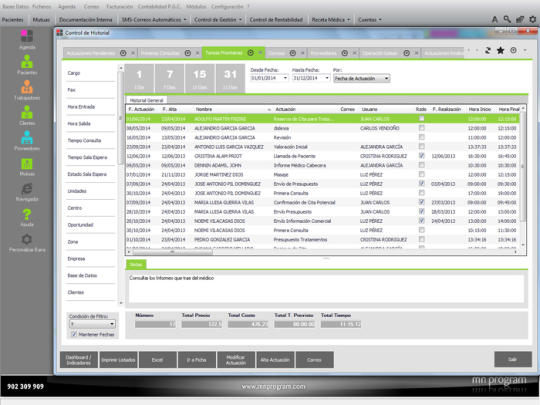540x405 pixels.
Task: Open the Mutuas sidebar icon
Action: (27, 164)
